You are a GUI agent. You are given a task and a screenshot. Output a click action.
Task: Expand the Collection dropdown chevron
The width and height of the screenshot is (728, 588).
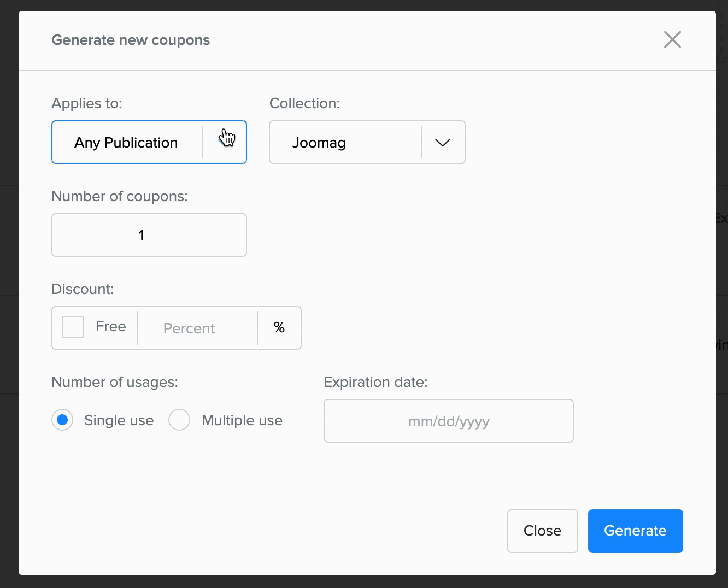coord(443,143)
